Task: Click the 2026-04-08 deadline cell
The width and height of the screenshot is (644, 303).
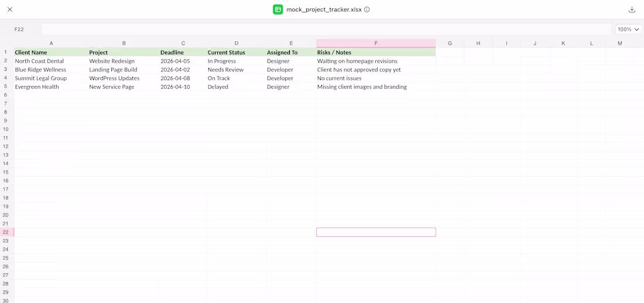Action: point(183,78)
